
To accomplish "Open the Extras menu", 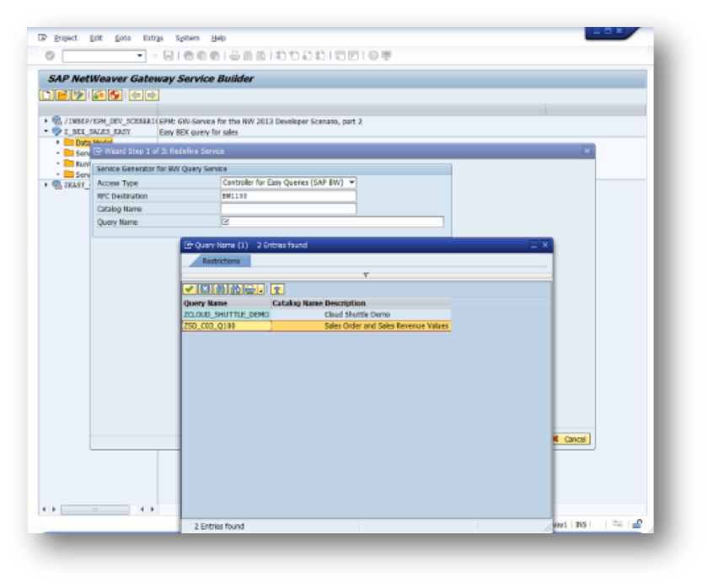I will pyautogui.click(x=153, y=38).
